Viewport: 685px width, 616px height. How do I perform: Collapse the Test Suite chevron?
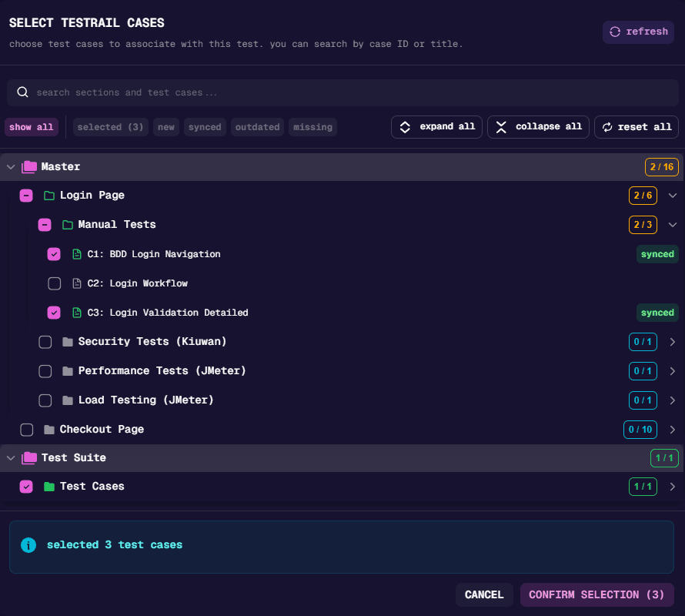tap(11, 458)
